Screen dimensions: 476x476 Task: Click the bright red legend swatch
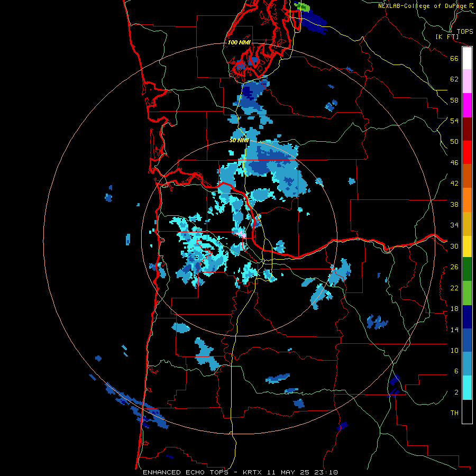point(467,152)
